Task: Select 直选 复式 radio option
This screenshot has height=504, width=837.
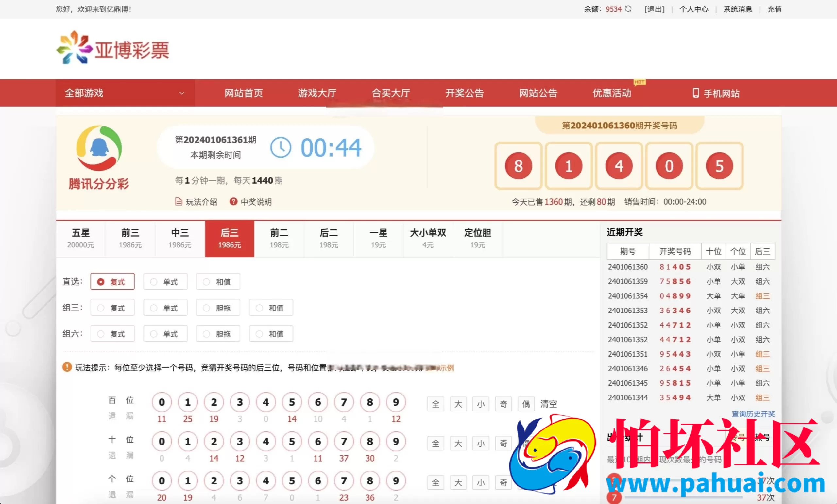Action: point(112,281)
